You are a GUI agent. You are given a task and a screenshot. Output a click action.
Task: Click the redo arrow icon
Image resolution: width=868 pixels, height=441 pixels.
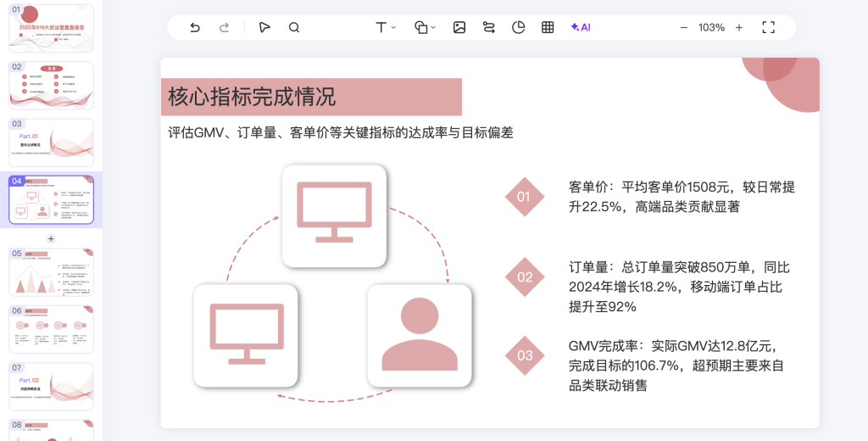click(x=225, y=27)
